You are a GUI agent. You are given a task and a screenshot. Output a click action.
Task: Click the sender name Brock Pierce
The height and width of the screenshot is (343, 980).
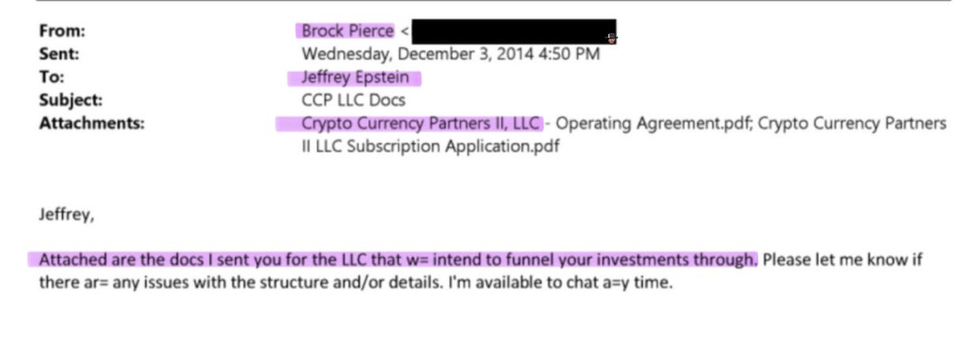tap(347, 32)
